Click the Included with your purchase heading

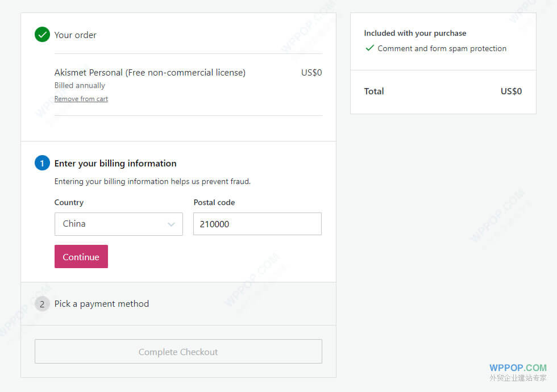pyautogui.click(x=415, y=34)
